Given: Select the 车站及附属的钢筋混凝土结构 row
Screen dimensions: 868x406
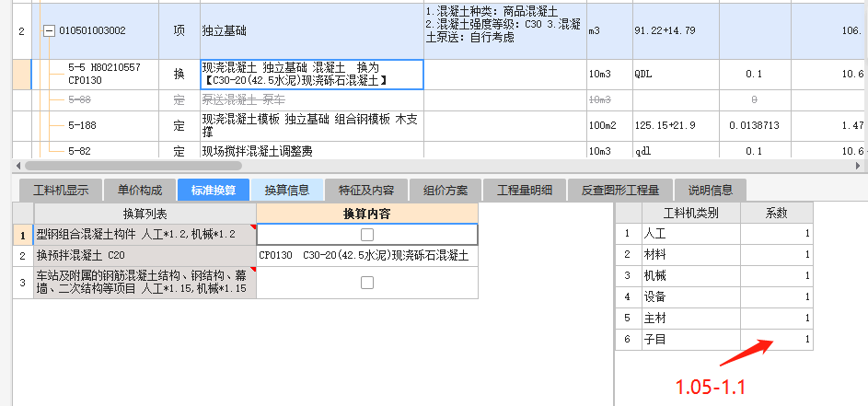Looking at the screenshot, I should [145, 283].
